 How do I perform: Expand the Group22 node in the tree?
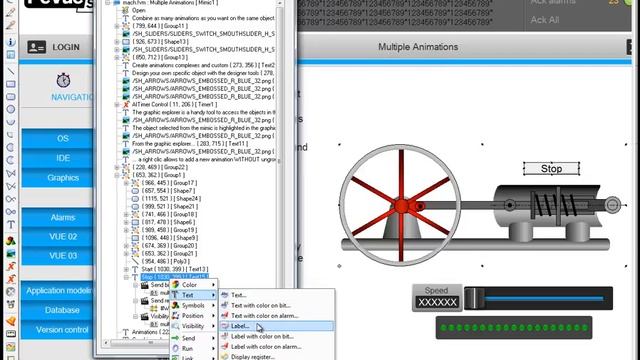[117, 167]
